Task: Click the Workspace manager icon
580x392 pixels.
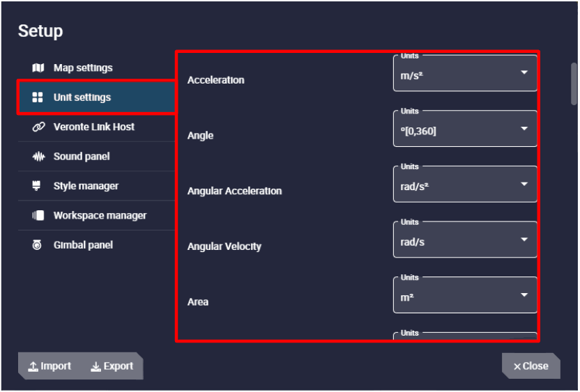Action: coord(38,216)
